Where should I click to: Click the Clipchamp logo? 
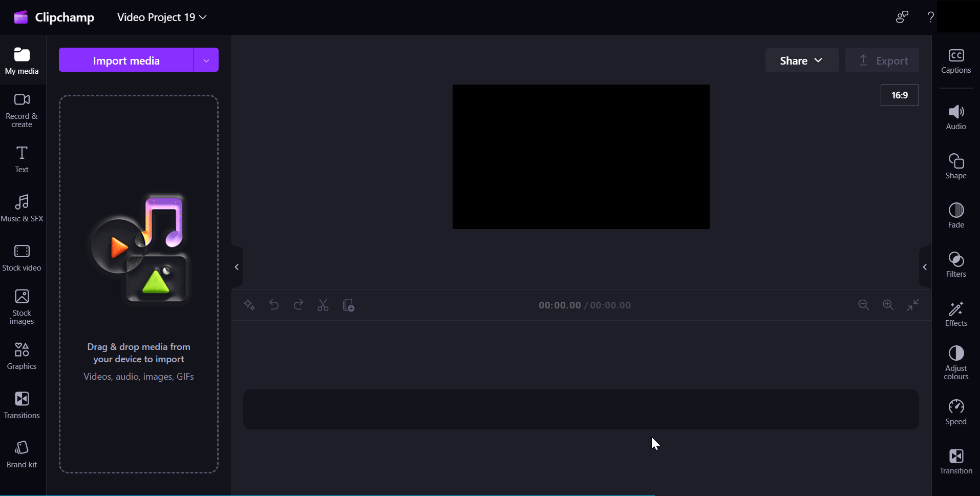coord(54,17)
